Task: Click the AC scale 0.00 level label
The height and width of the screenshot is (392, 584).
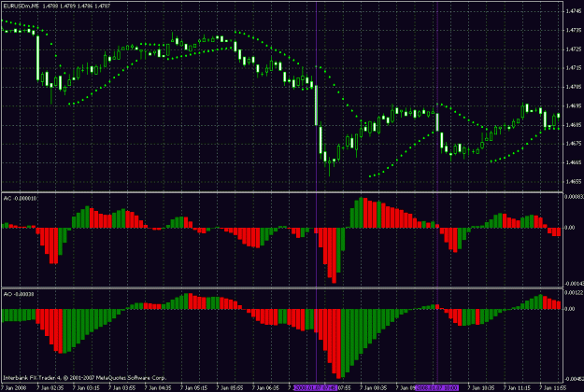Action: click(570, 227)
